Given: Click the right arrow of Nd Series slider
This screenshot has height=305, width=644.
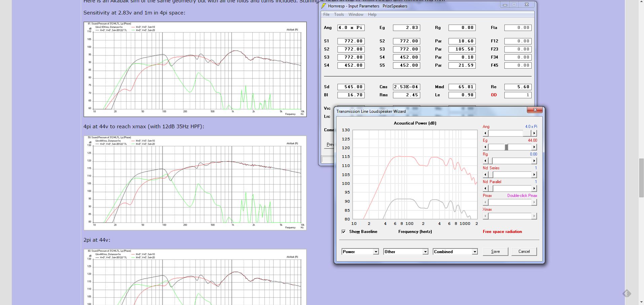Looking at the screenshot, I should click(534, 175).
